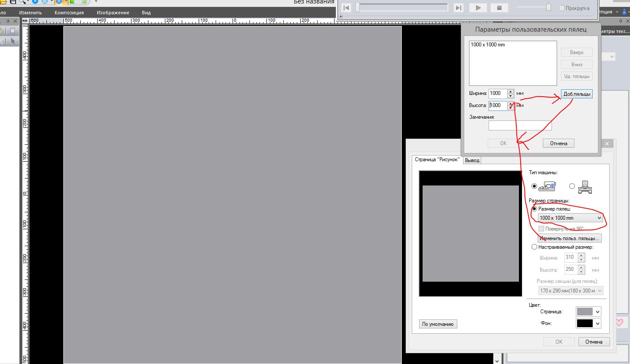630x364 pixels.
Task: Click the custom hoop Высота 1000 field
Action: (498, 105)
